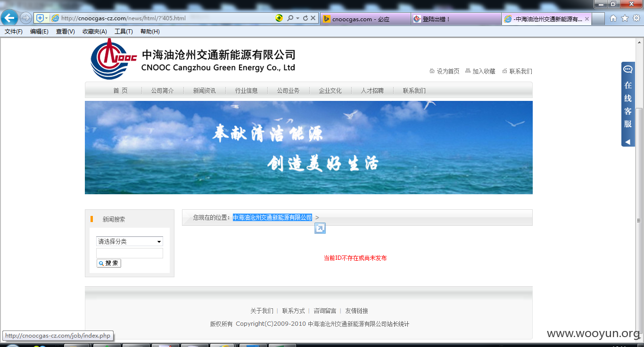Viewport: 644px width, 347px height.
Task: Open the 请选择分类 category dropdown
Action: (x=130, y=241)
